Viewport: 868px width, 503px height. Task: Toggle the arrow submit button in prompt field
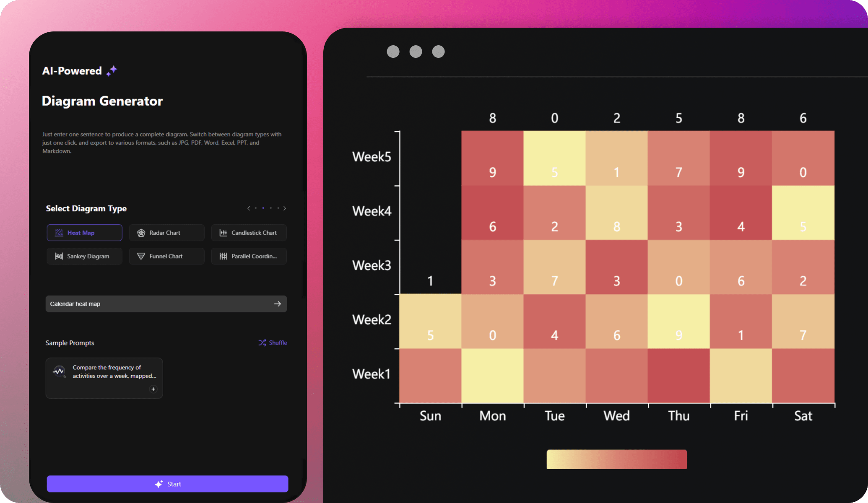click(277, 303)
